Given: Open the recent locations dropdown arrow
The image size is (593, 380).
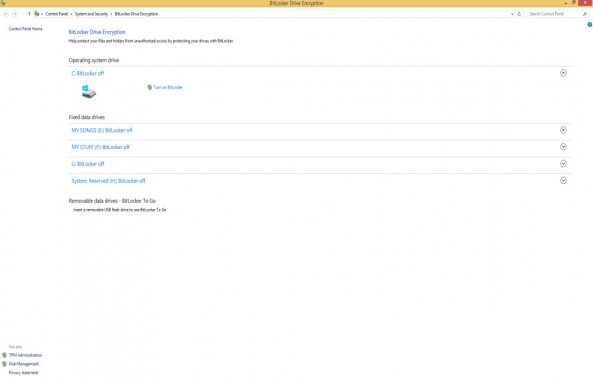Looking at the screenshot, I should point(22,14).
